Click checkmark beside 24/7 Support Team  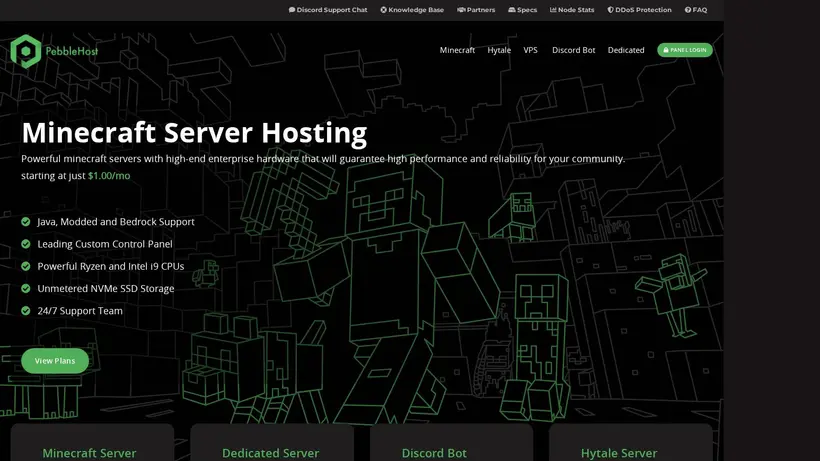click(26, 310)
